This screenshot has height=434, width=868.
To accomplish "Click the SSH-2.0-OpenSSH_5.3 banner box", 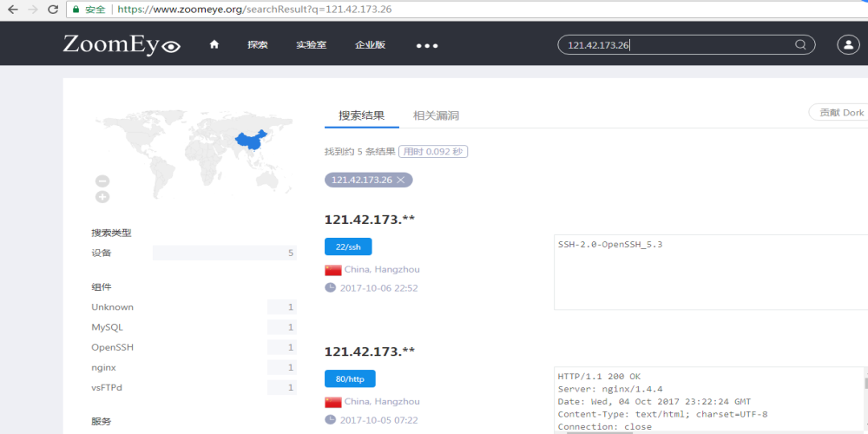I will 711,272.
